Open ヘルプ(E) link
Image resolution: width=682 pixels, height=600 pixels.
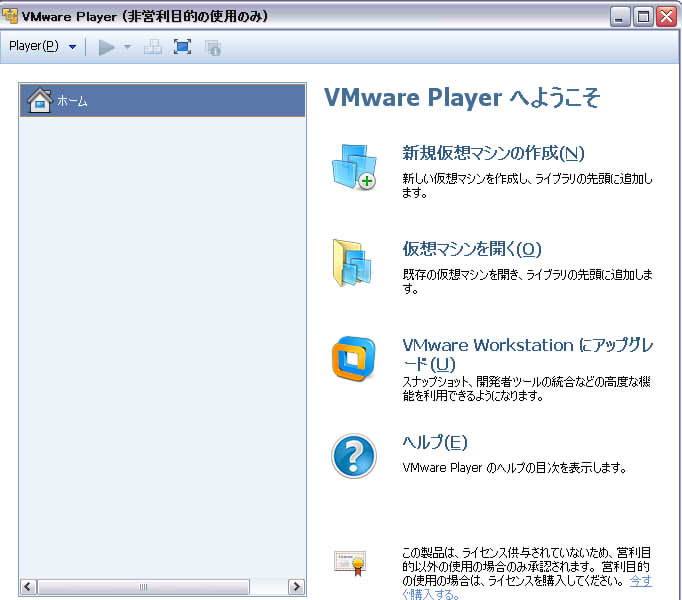click(x=435, y=442)
